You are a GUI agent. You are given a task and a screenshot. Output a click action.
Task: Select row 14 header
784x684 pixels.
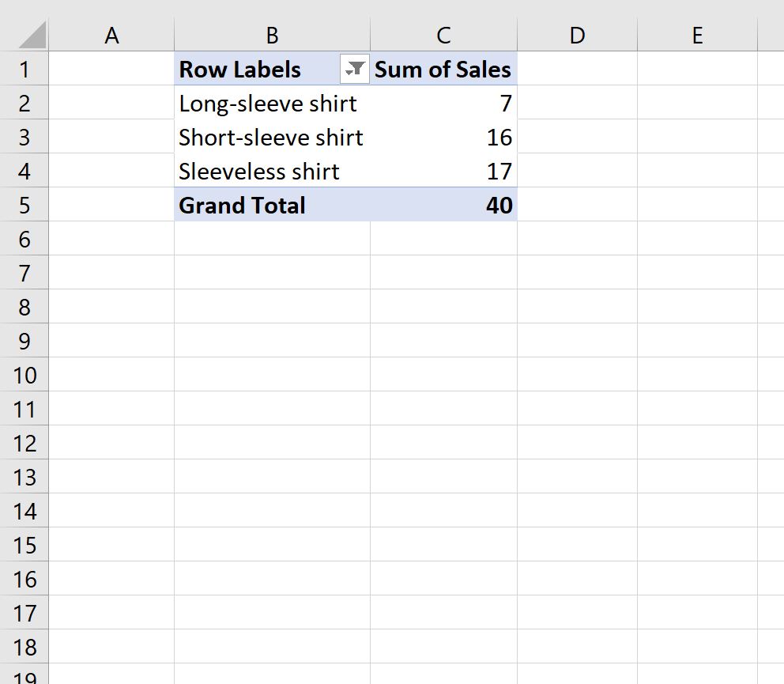[x=24, y=511]
